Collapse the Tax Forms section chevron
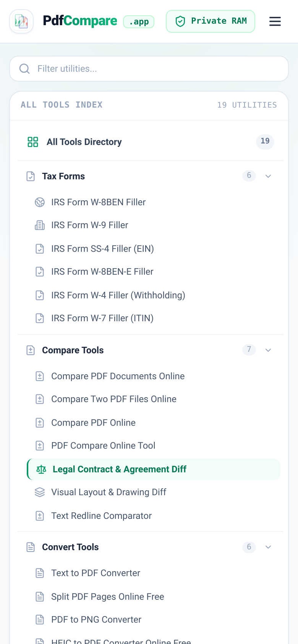This screenshot has height=644, width=298. pyautogui.click(x=268, y=176)
